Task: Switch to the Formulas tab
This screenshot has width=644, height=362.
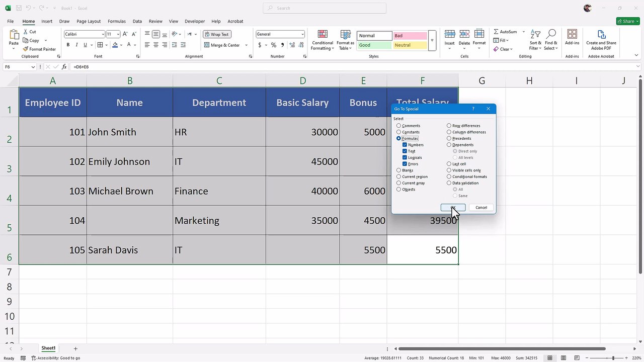Action: coord(117,22)
